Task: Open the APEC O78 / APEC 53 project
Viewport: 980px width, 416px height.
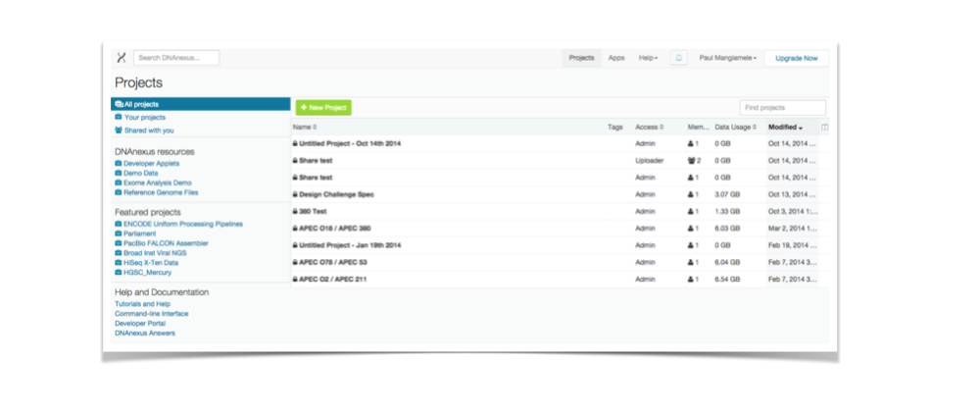Action: click(x=333, y=262)
